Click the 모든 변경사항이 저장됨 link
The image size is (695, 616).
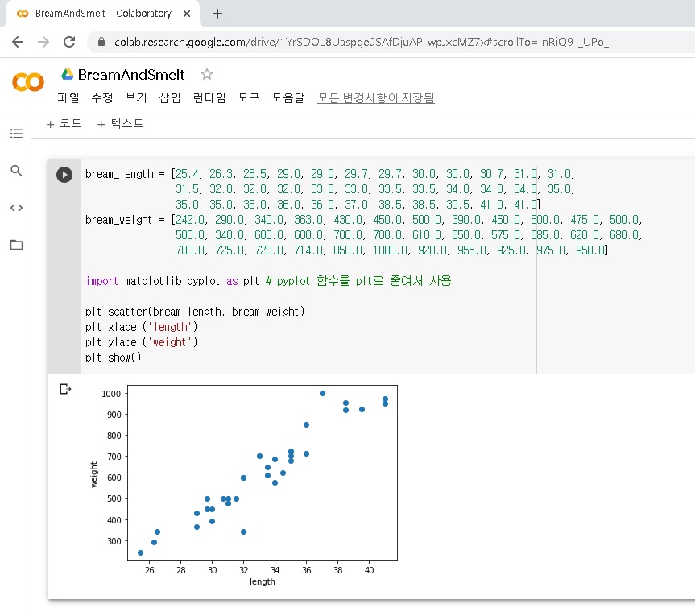click(x=376, y=97)
